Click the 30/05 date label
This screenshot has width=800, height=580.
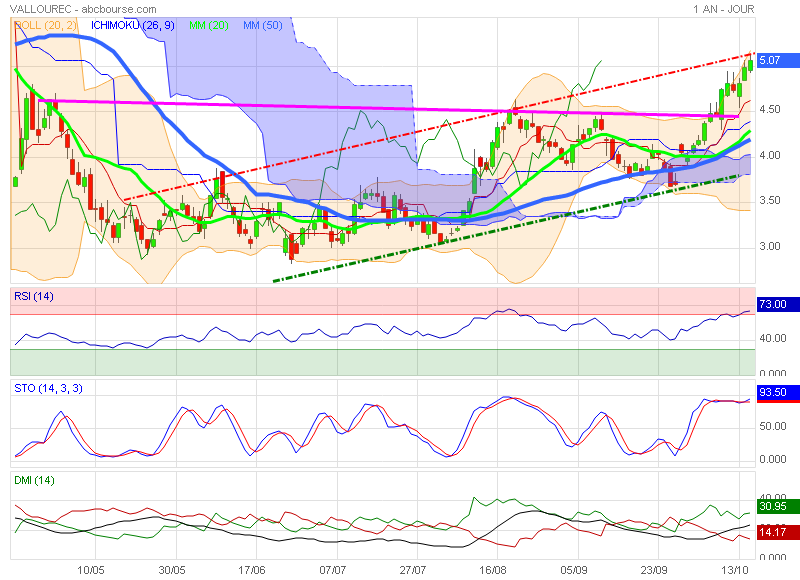pos(172,570)
